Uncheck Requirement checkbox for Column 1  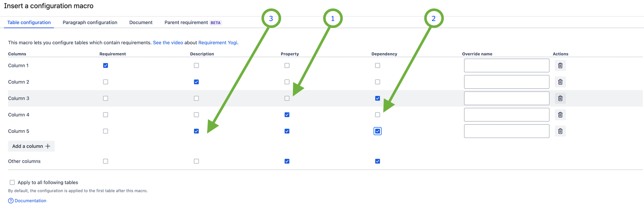point(106,65)
